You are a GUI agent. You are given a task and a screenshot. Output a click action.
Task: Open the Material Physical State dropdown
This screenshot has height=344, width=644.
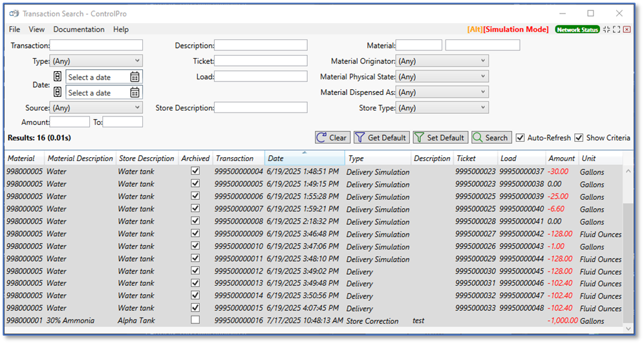442,77
